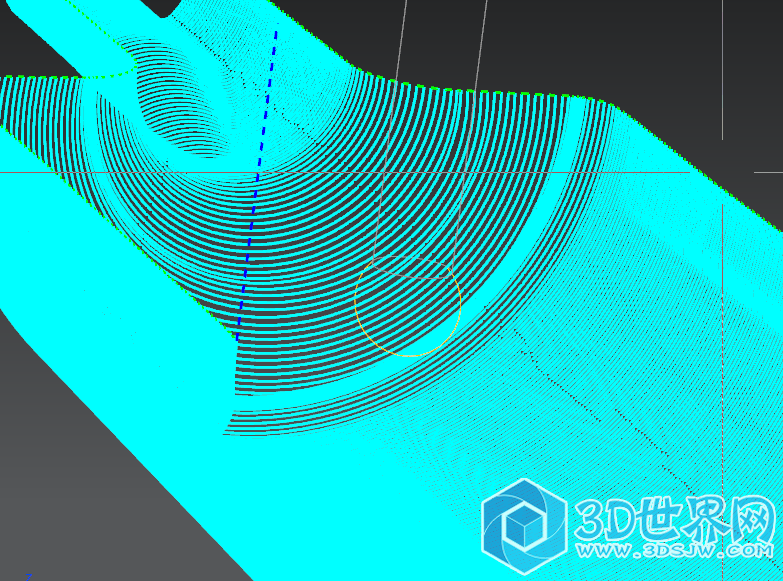Screen dimensions: 783x581
Task: Select the orange tool tip circle
Action: (407, 306)
